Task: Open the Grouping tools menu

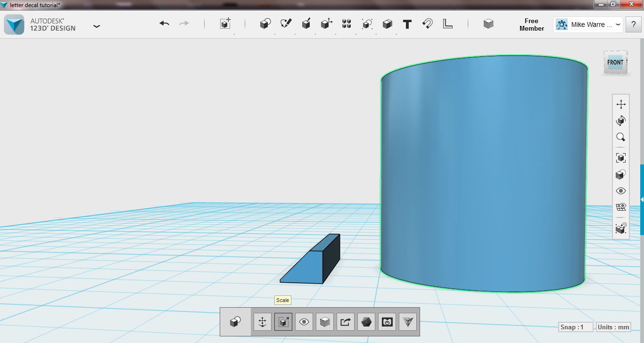Action: coord(367,24)
